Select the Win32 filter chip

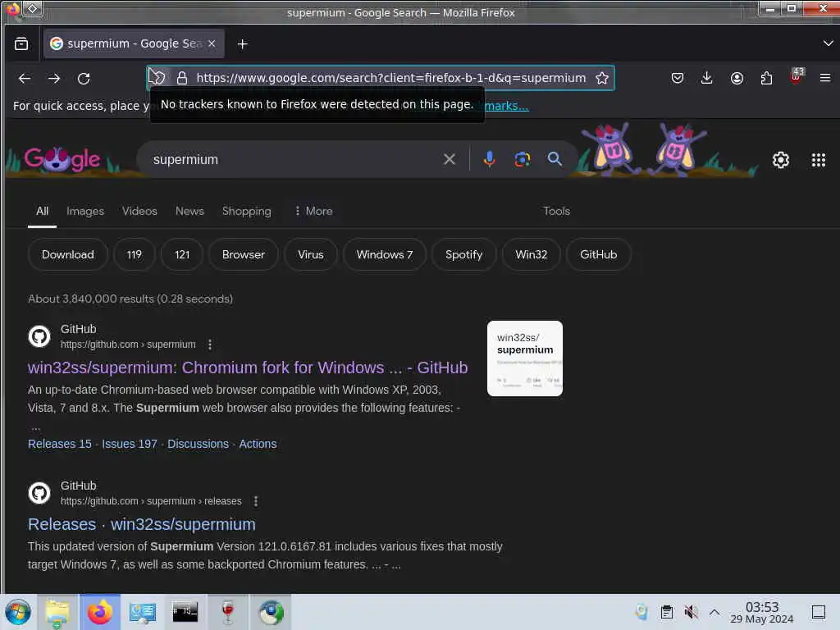click(532, 254)
